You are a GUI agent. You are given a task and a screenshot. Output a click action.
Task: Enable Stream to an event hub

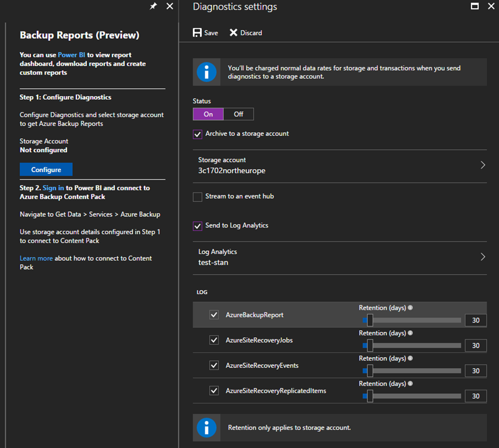(x=198, y=197)
